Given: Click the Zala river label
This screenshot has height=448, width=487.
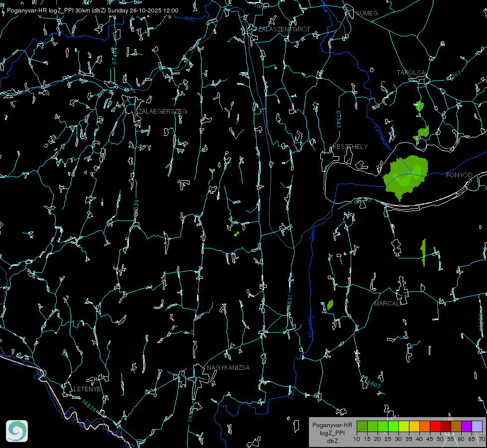Looking at the screenshot, I should 312,234.
